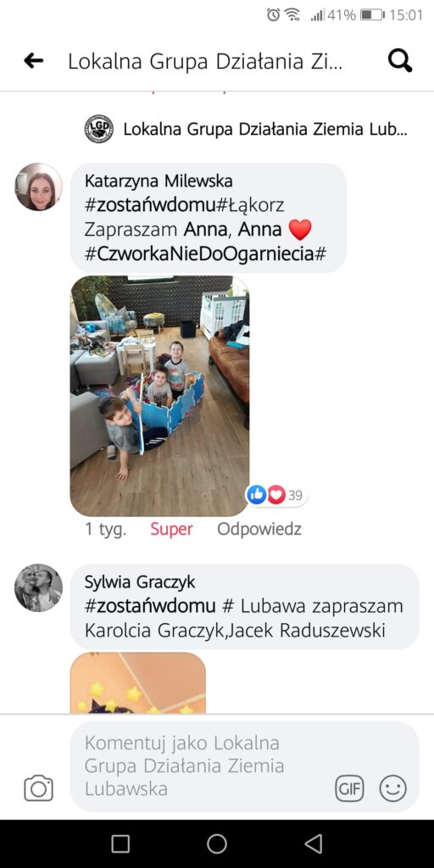Toggle Super reaction on Katarzyna's comment
434x868 pixels.
(x=171, y=529)
